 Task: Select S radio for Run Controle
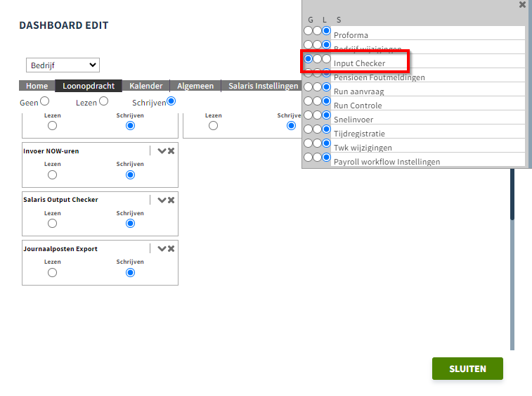326,101
